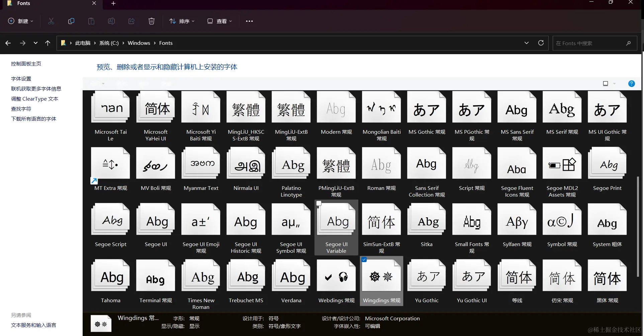Click the blue help question mark icon
The height and width of the screenshot is (336, 644).
[631, 84]
